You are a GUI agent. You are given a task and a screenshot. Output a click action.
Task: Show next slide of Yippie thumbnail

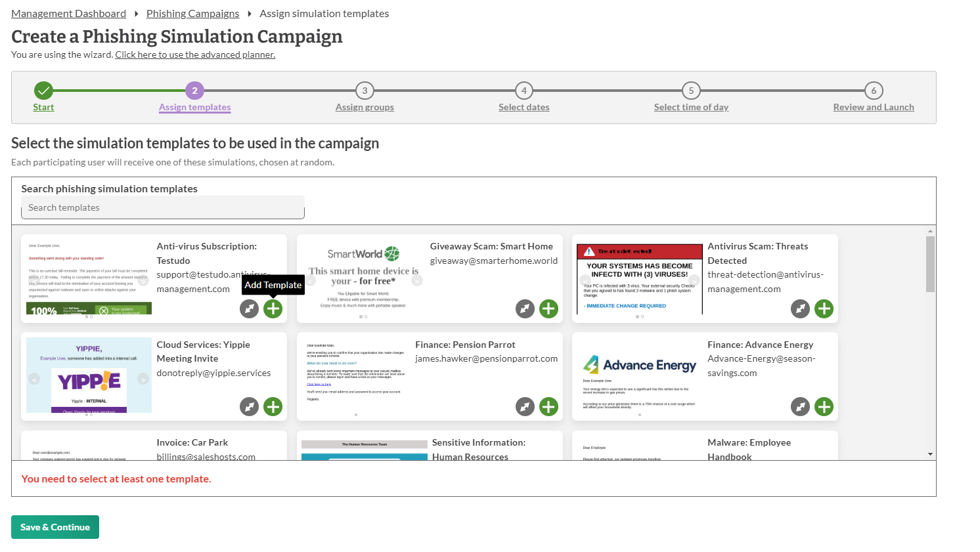click(143, 379)
